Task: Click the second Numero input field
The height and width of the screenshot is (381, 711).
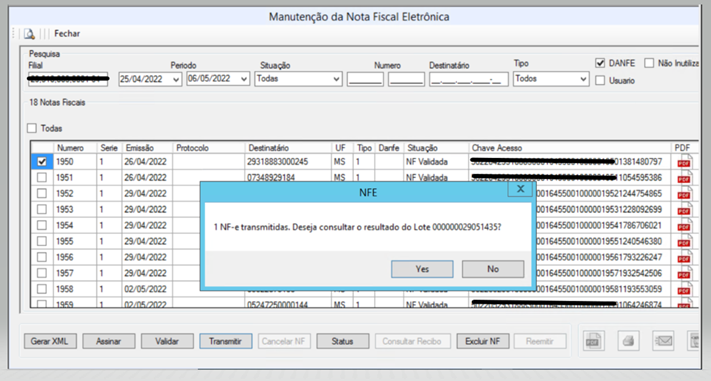Action: pos(406,79)
